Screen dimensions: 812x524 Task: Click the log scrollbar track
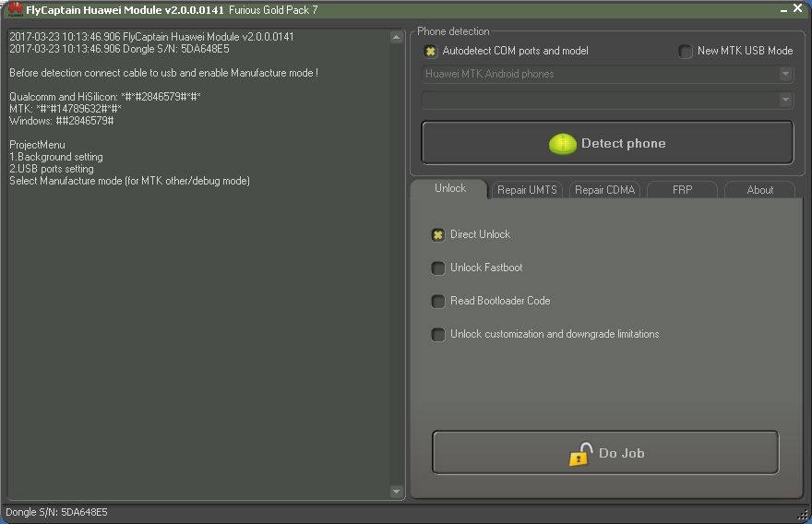[396, 264]
